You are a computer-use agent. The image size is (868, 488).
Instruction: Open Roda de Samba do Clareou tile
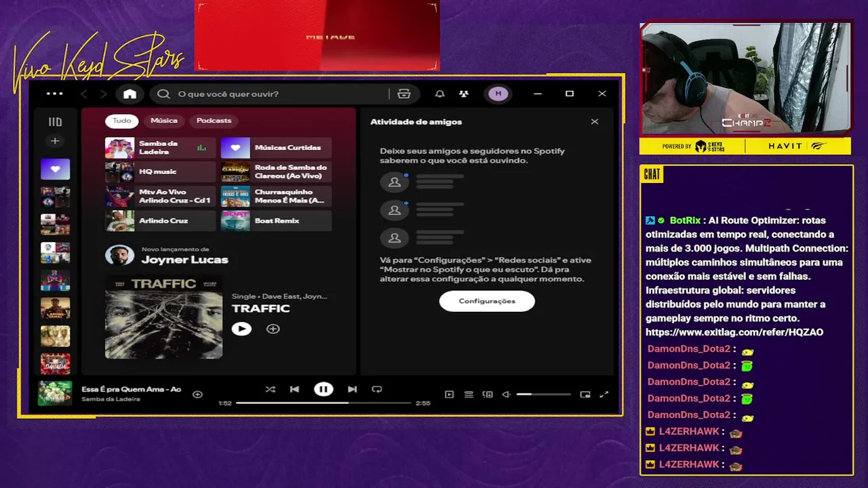[x=276, y=172]
